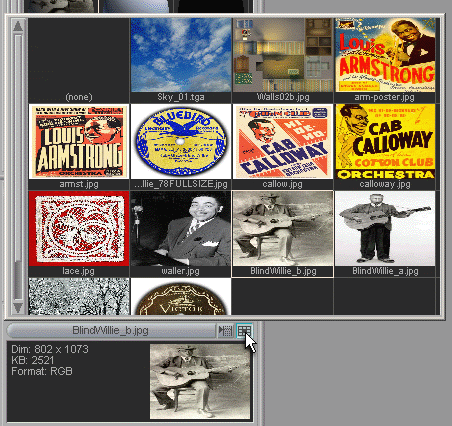The width and height of the screenshot is (452, 426).
Task: Click the list view icon beside the dropdown
Action: click(x=225, y=331)
